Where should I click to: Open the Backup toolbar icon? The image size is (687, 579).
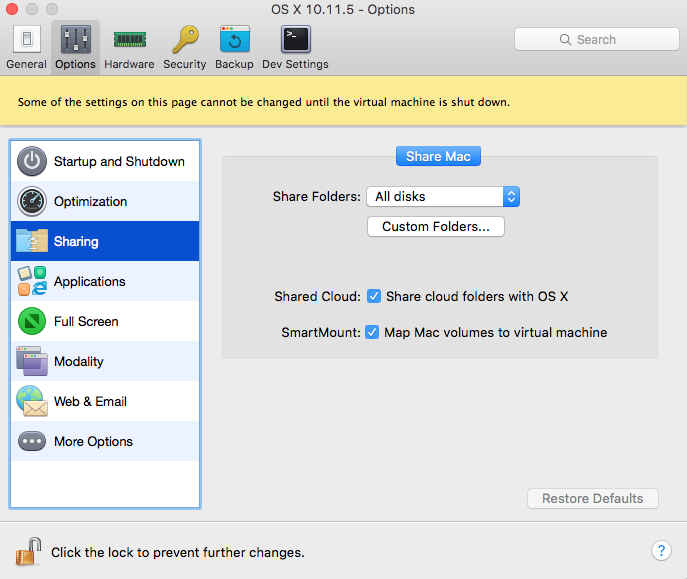234,39
